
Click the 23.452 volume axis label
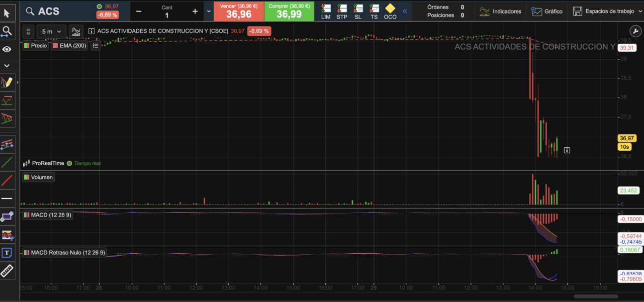click(x=629, y=190)
